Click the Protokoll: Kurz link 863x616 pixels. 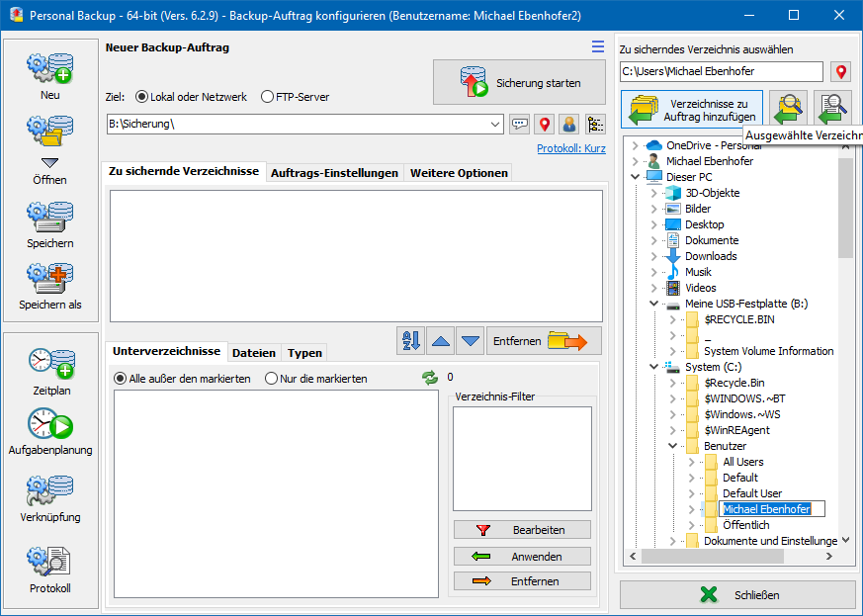[x=571, y=148]
